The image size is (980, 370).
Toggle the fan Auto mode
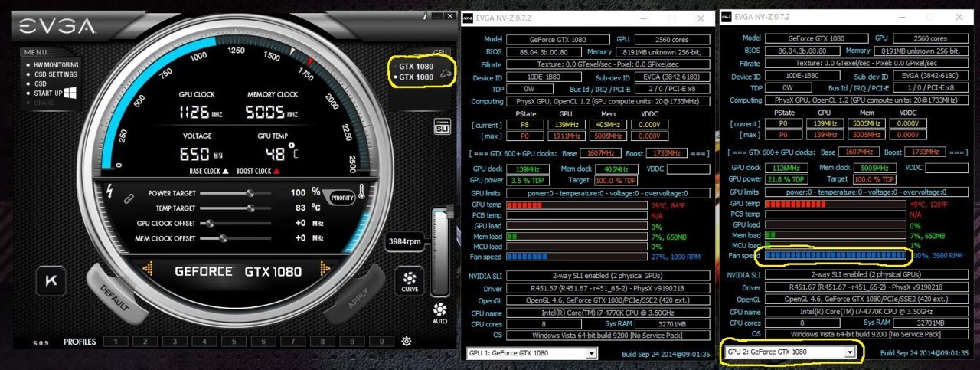[x=440, y=313]
